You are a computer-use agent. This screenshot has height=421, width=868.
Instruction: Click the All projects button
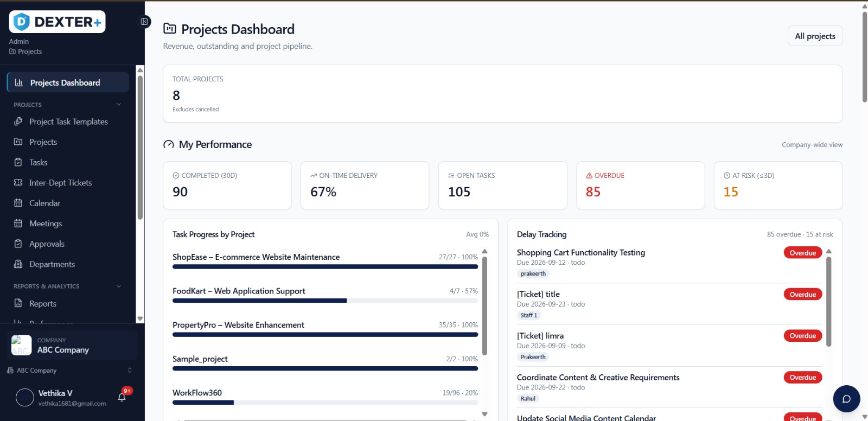click(x=815, y=36)
